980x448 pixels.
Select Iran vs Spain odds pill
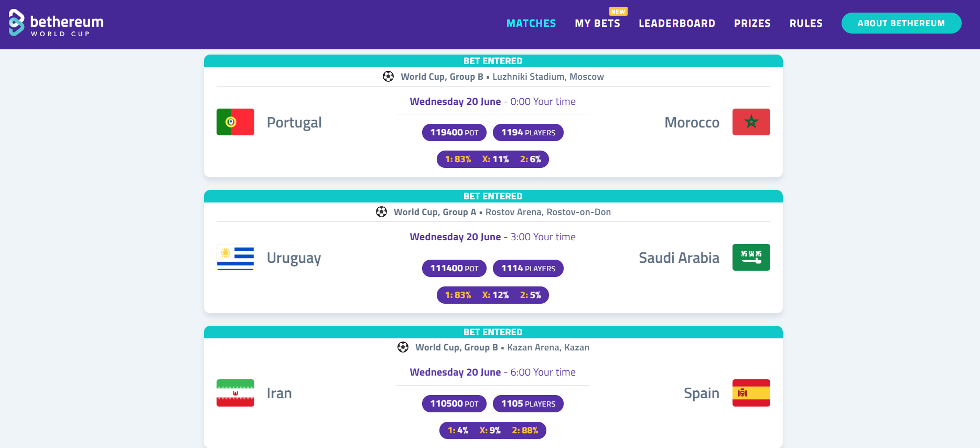tap(493, 431)
